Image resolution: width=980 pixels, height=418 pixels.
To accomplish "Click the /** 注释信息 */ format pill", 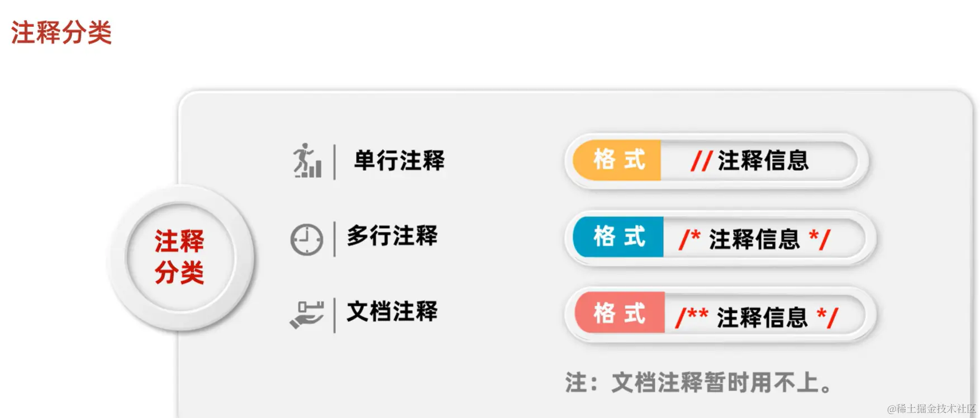I will (720, 313).
